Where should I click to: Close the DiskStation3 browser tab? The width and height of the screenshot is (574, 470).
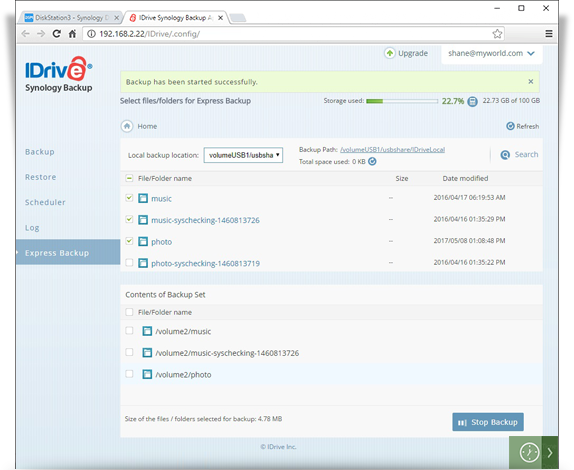click(116, 18)
